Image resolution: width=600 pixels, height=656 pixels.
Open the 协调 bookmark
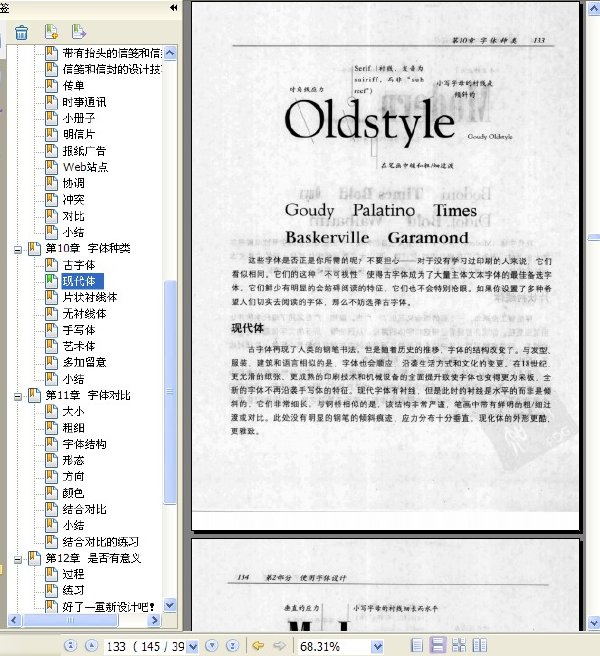point(73,183)
